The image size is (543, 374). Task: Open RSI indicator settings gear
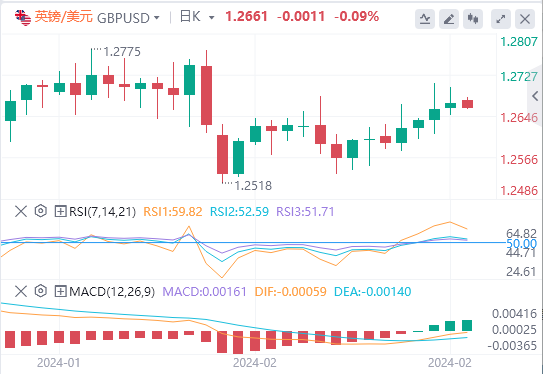(x=41, y=211)
